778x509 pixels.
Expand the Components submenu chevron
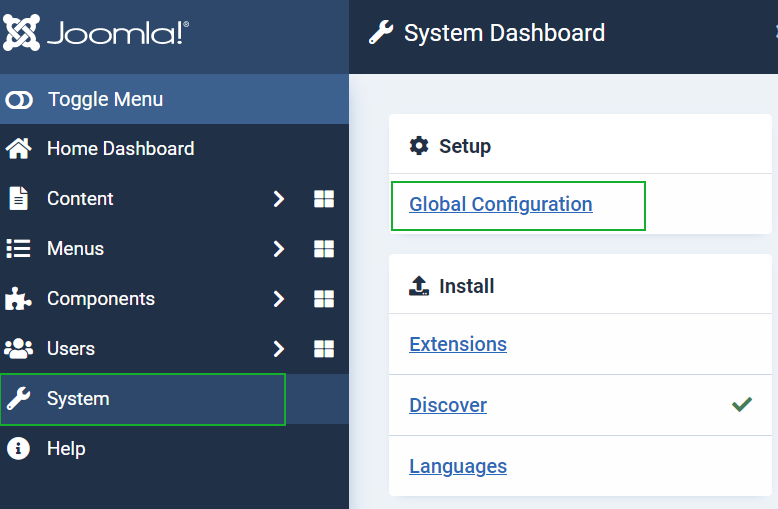(279, 299)
